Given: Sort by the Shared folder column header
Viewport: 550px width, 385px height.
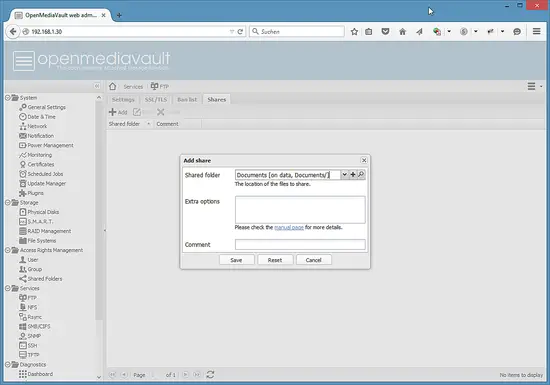Looking at the screenshot, I should pyautogui.click(x=130, y=124).
